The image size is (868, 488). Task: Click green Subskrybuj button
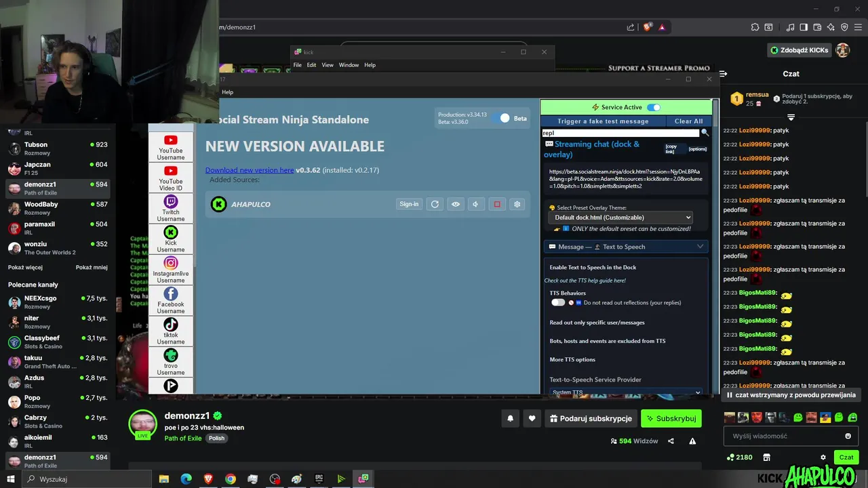click(671, 419)
